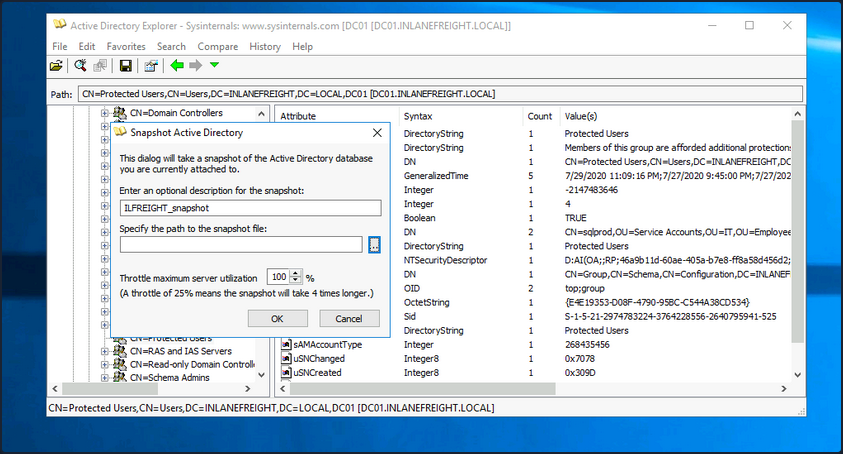Expand the CN=RAS and IAS Servers node
This screenshot has width=843, height=454.
pyautogui.click(x=104, y=351)
